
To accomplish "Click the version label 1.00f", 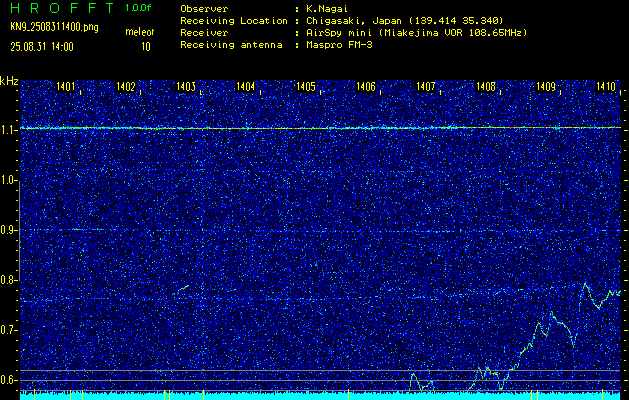I will 138,8.
